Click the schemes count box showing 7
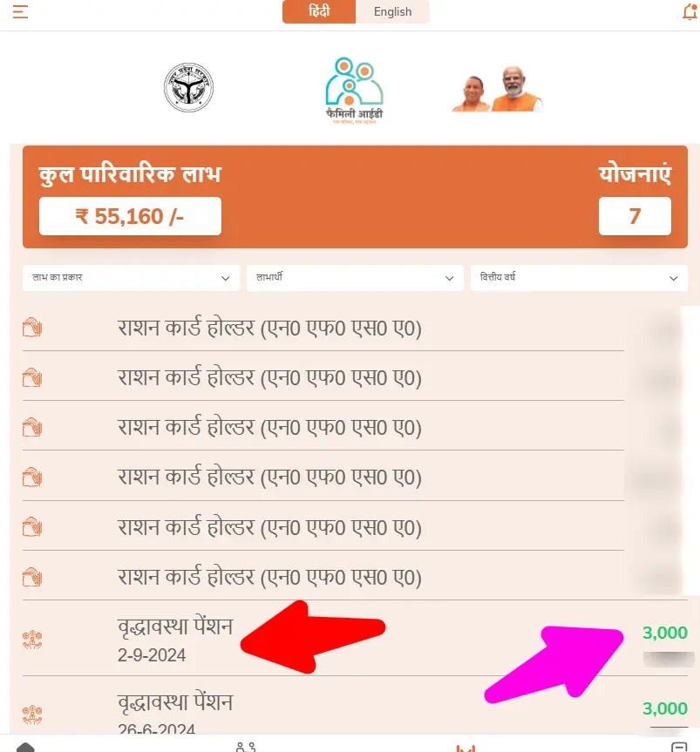This screenshot has height=752, width=700. click(635, 216)
